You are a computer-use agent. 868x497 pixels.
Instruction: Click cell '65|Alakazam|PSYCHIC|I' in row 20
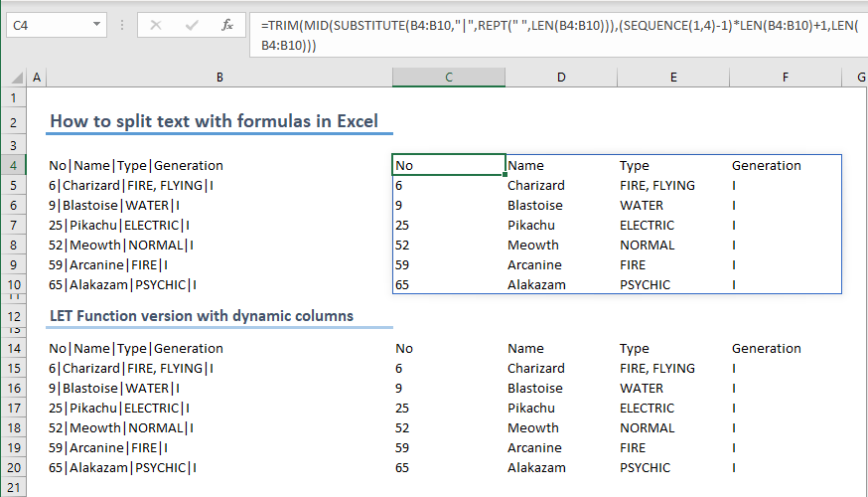[122, 467]
